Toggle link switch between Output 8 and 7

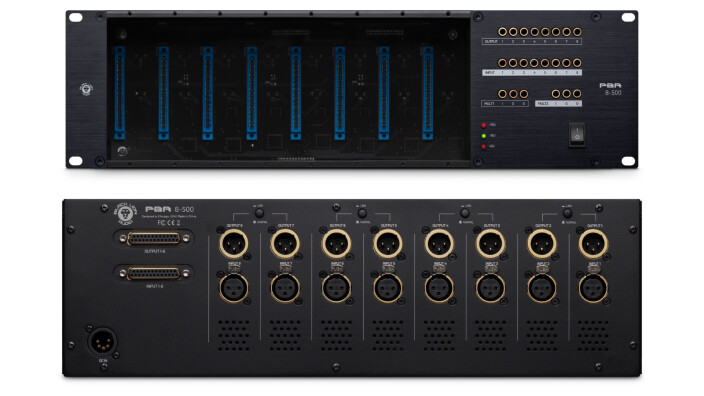(260, 213)
